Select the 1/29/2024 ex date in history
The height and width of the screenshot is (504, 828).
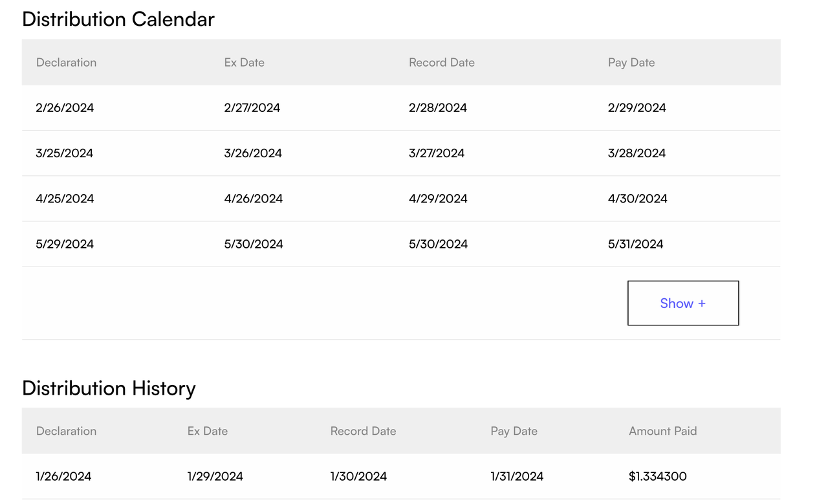pos(215,476)
